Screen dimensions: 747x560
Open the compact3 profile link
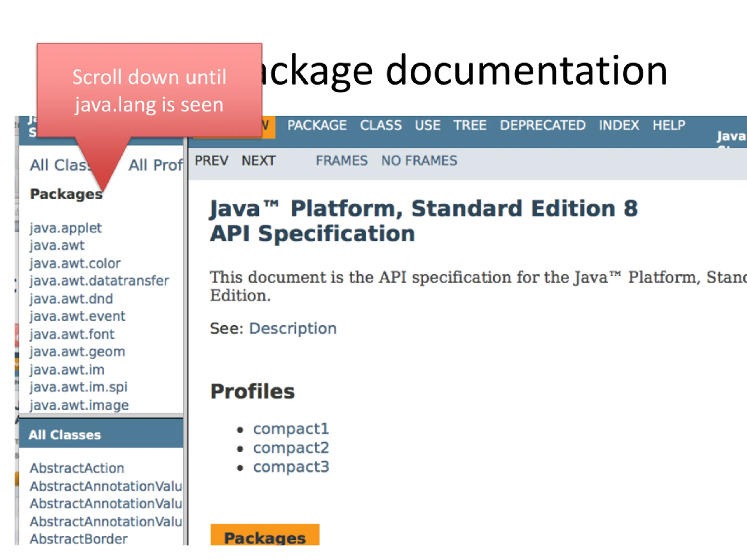(291, 467)
